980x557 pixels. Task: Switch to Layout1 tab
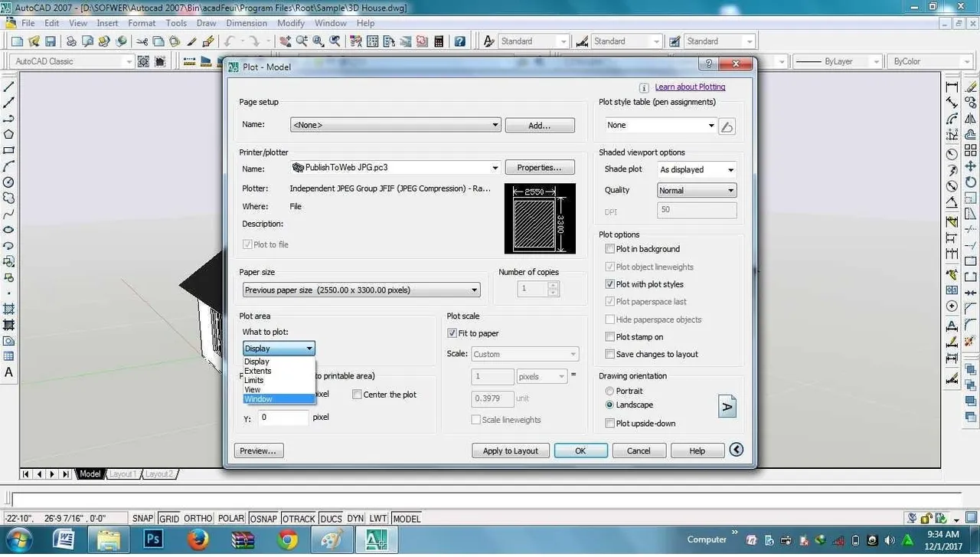pyautogui.click(x=122, y=474)
